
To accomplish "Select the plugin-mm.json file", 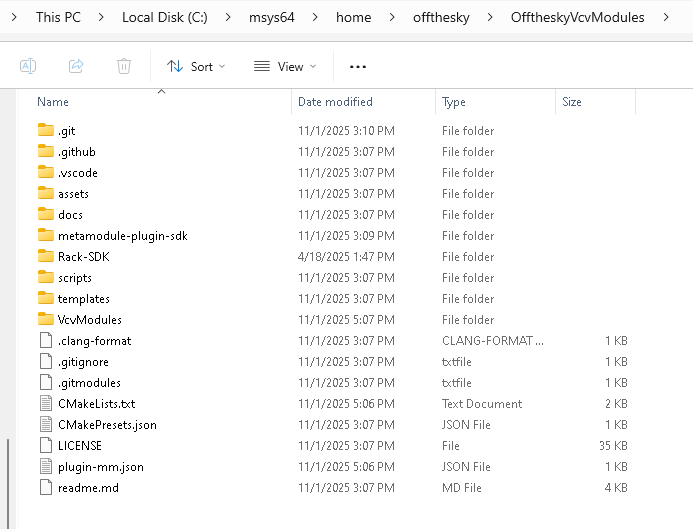I will click(100, 467).
